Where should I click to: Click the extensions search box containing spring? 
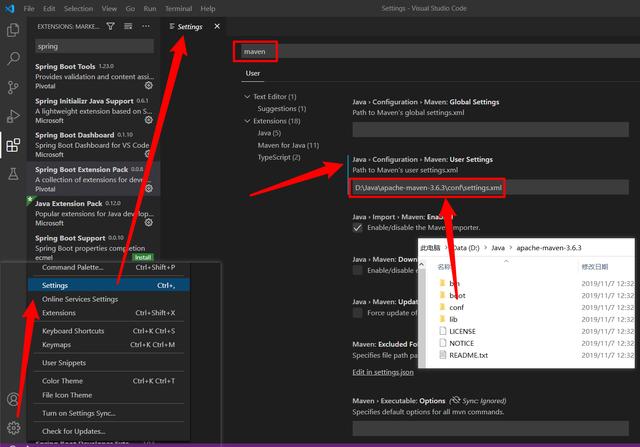94,47
